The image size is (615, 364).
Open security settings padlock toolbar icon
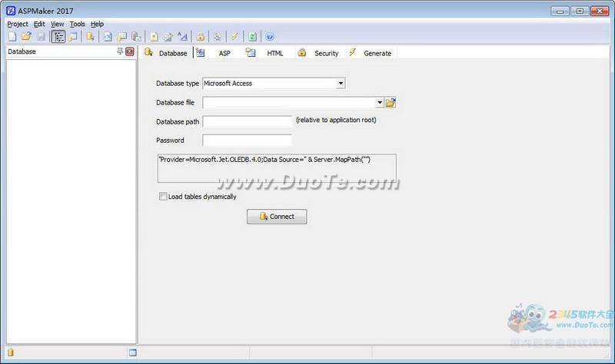pos(201,37)
